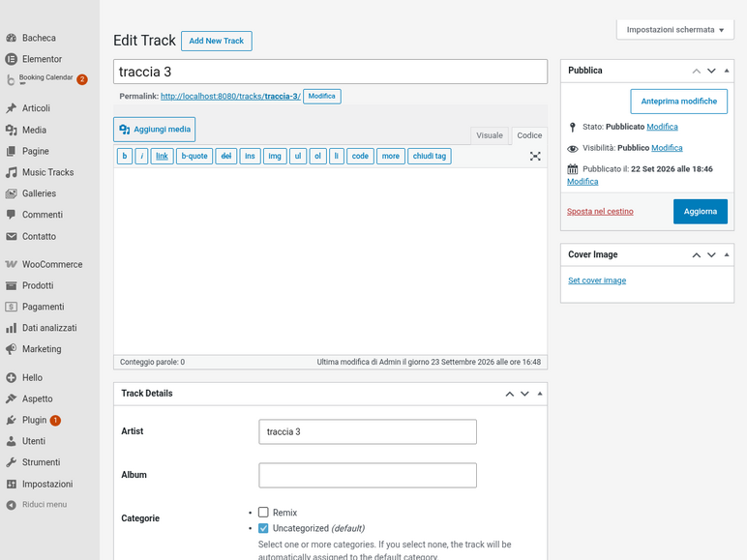Move Cover Image panel up
Viewport: 747px width, 560px height.
696,254
